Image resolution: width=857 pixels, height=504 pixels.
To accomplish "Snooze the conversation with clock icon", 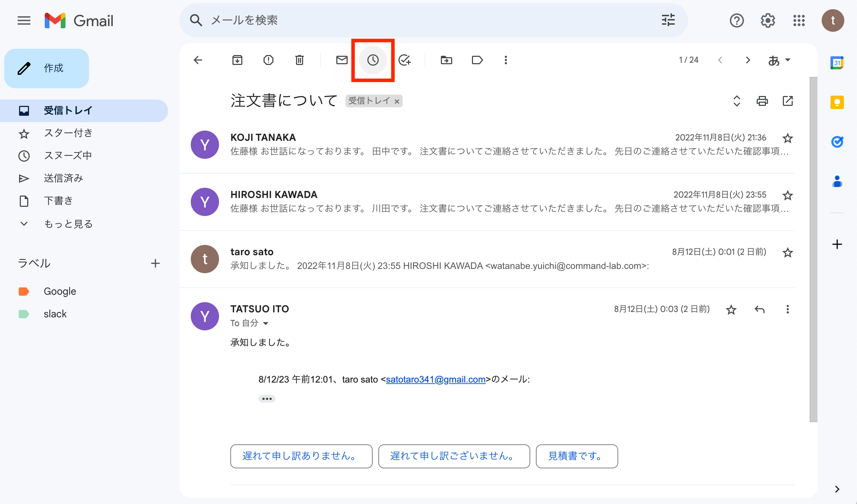I will point(373,60).
